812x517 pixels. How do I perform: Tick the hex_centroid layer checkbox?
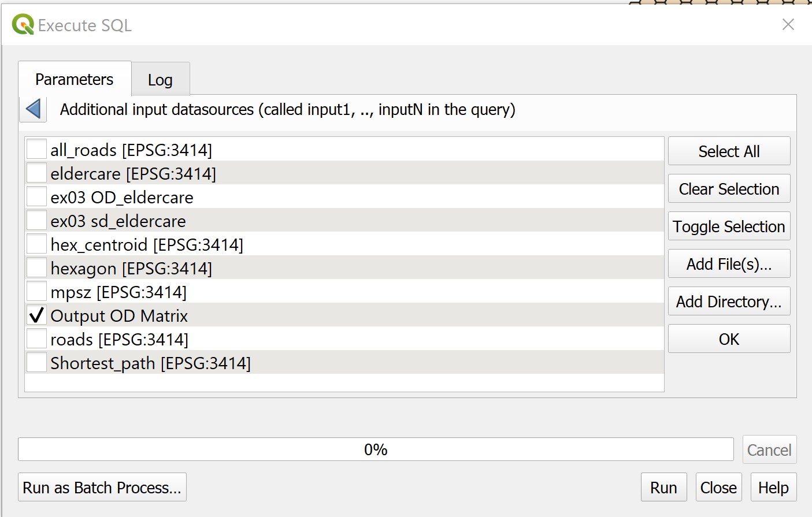pyautogui.click(x=37, y=244)
